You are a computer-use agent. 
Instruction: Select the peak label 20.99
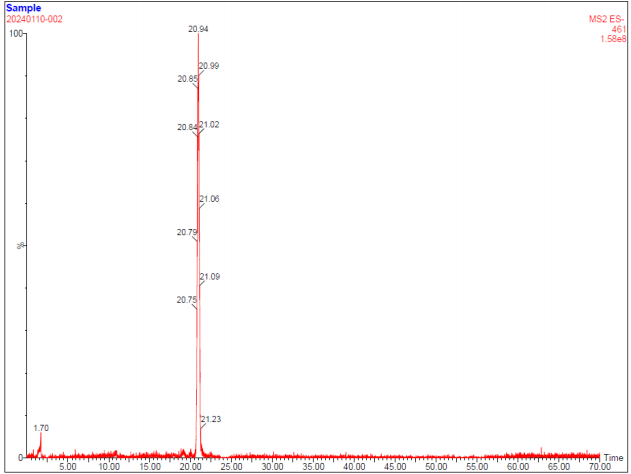[209, 66]
